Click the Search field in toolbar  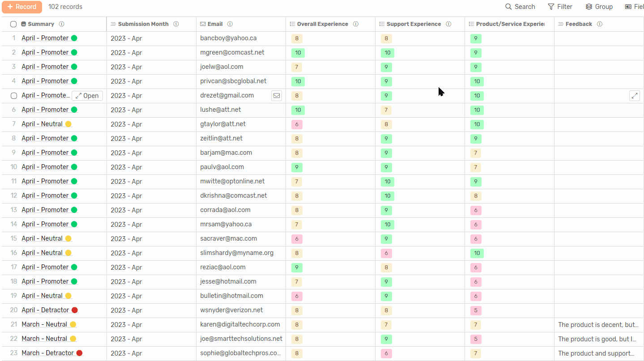[x=520, y=7]
